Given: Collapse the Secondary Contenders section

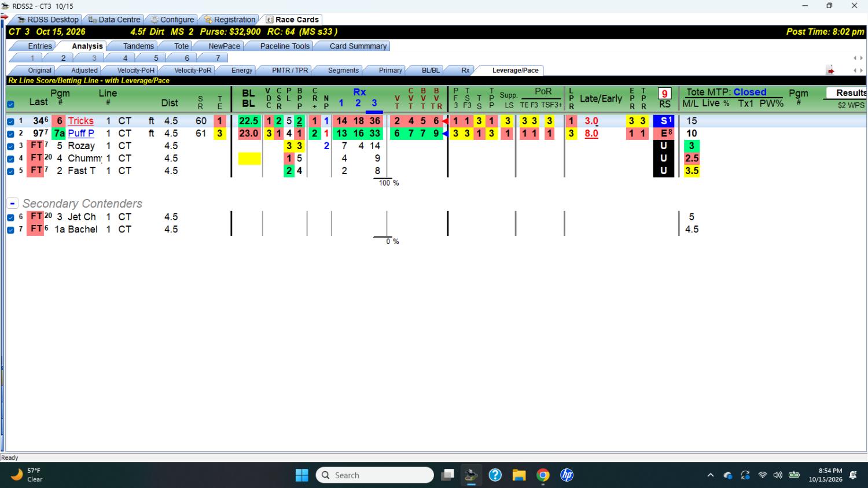Looking at the screenshot, I should click(12, 204).
